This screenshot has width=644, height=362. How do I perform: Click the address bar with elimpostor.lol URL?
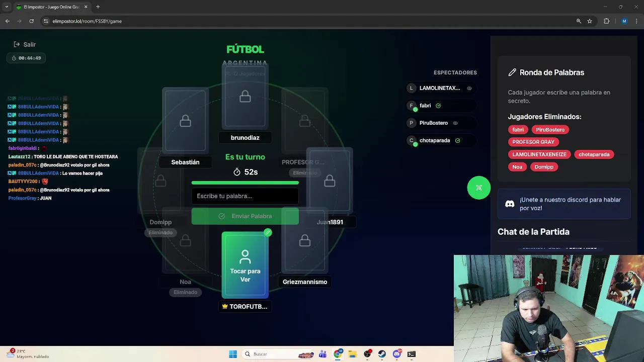point(307,21)
